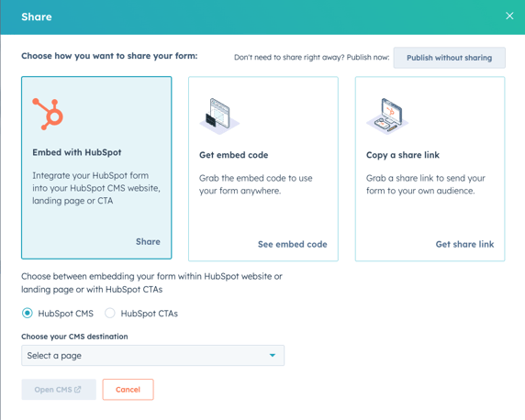
Task: Open the Select a page dropdown
Action: click(x=152, y=356)
